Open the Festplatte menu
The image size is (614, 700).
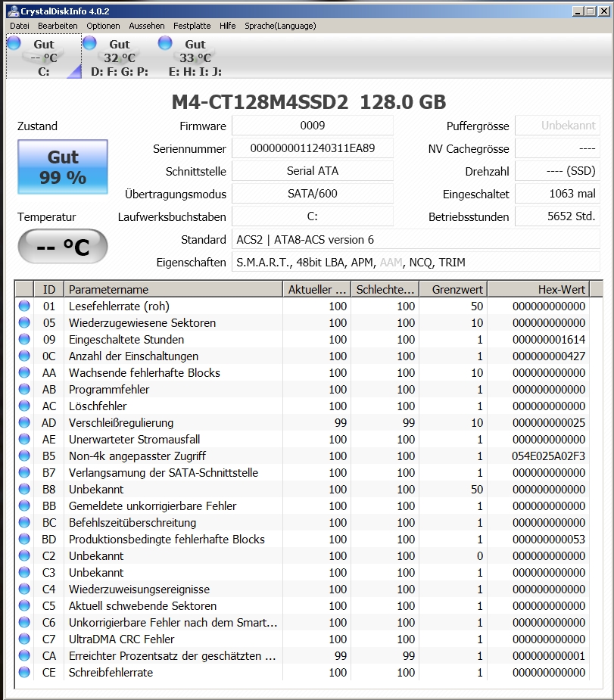coord(192,26)
